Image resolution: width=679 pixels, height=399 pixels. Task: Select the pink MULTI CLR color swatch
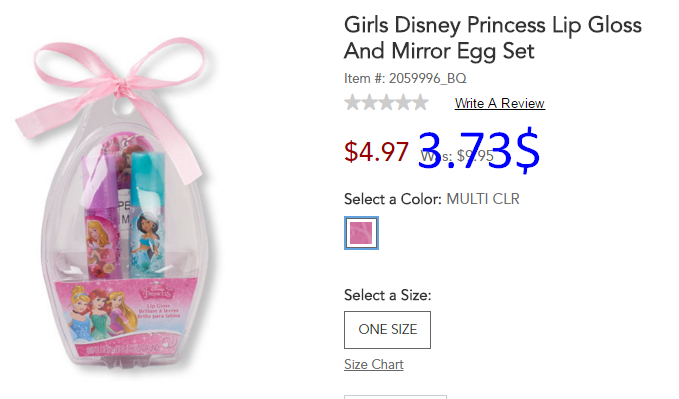(361, 233)
